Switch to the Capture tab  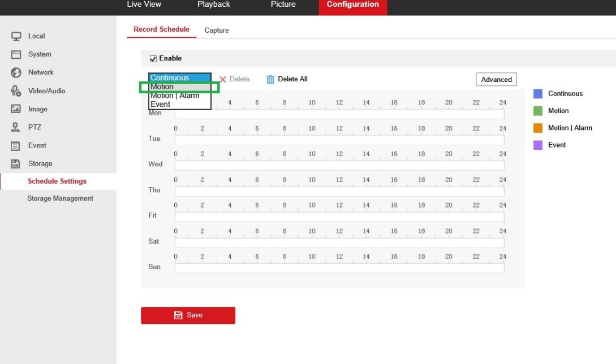[217, 30]
